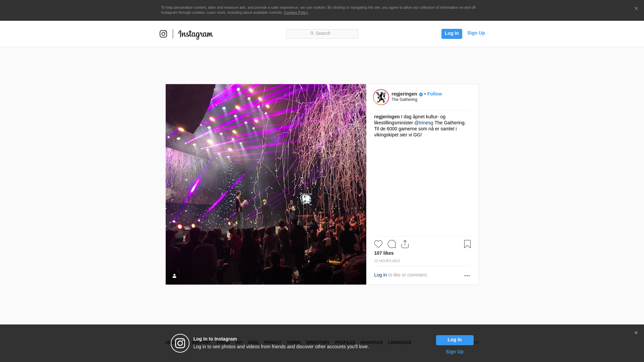The height and width of the screenshot is (362, 644).
Task: Follow the regjeringen account
Action: (434, 94)
